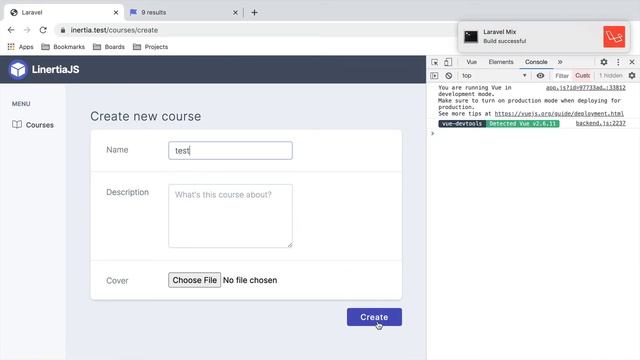The image size is (640, 360).
Task: Activate the DevTools element inspector icon
Action: click(x=435, y=62)
